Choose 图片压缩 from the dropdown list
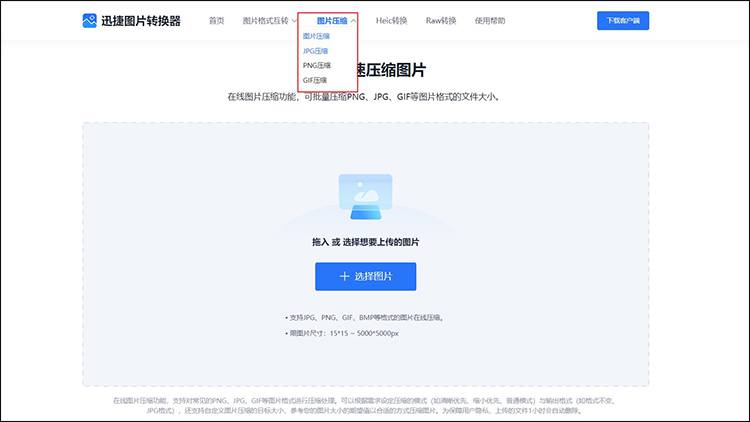This screenshot has width=750, height=422. tap(316, 36)
